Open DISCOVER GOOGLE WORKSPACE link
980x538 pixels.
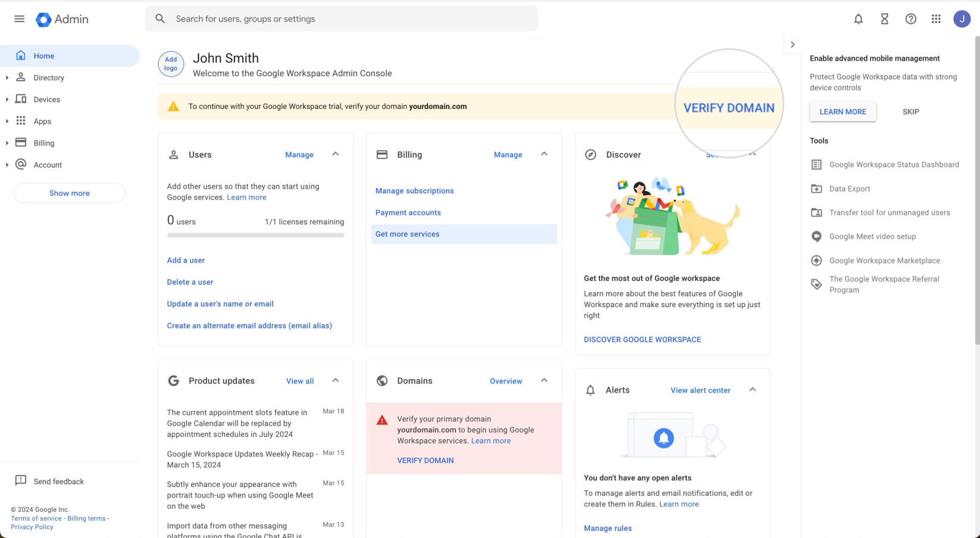pyautogui.click(x=642, y=340)
